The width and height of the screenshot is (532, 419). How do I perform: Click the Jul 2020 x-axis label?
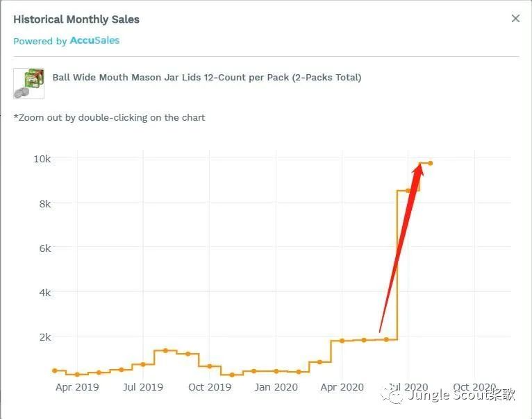tap(408, 387)
